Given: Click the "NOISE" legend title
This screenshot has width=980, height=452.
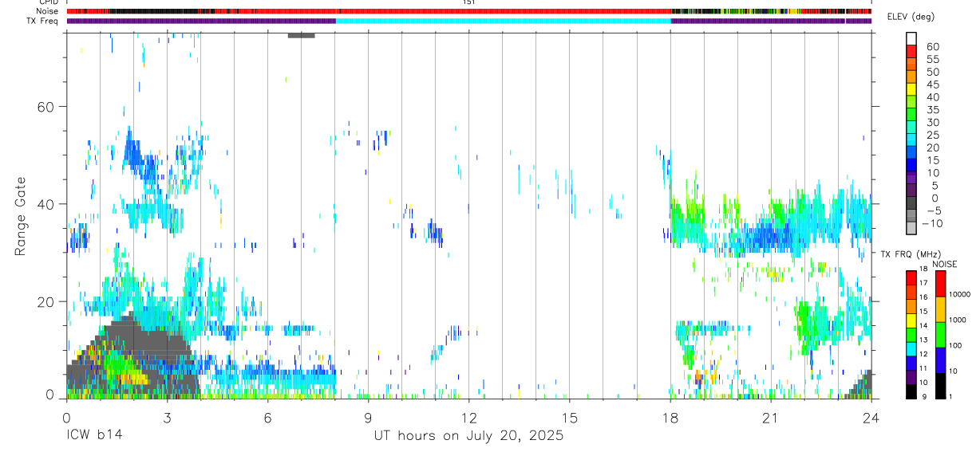Looking at the screenshot, I should point(944,264).
